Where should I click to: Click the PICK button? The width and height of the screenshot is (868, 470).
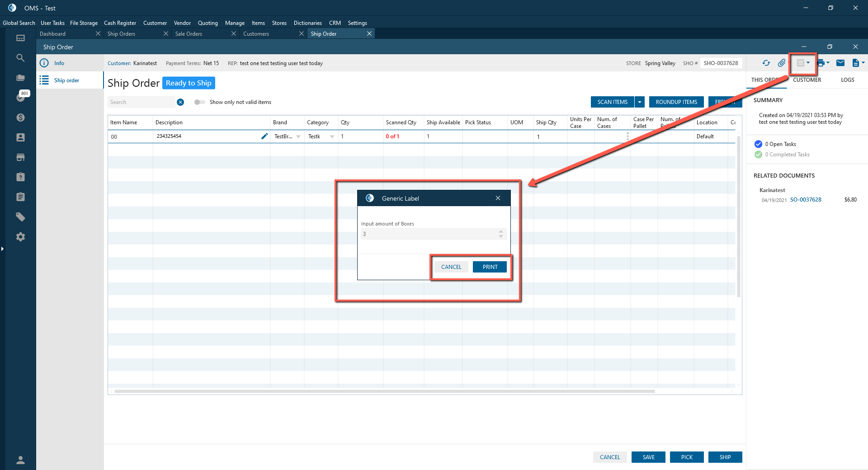[x=687, y=457]
